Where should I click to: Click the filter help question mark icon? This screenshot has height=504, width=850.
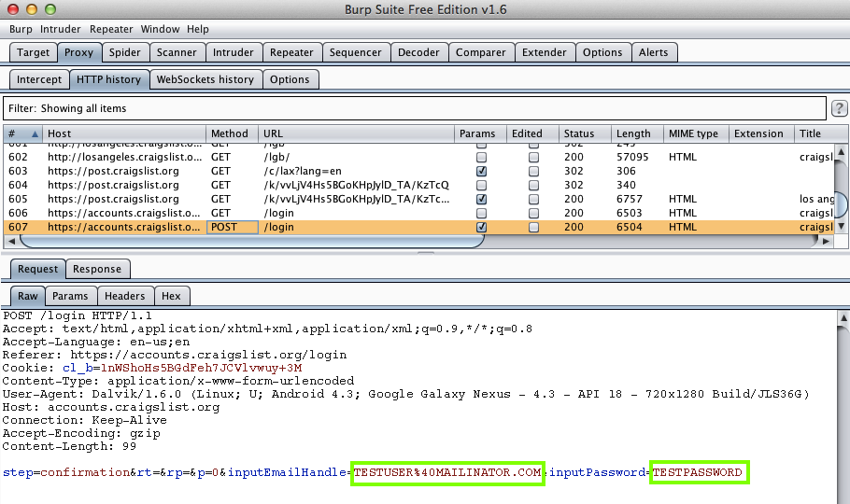pos(839,108)
